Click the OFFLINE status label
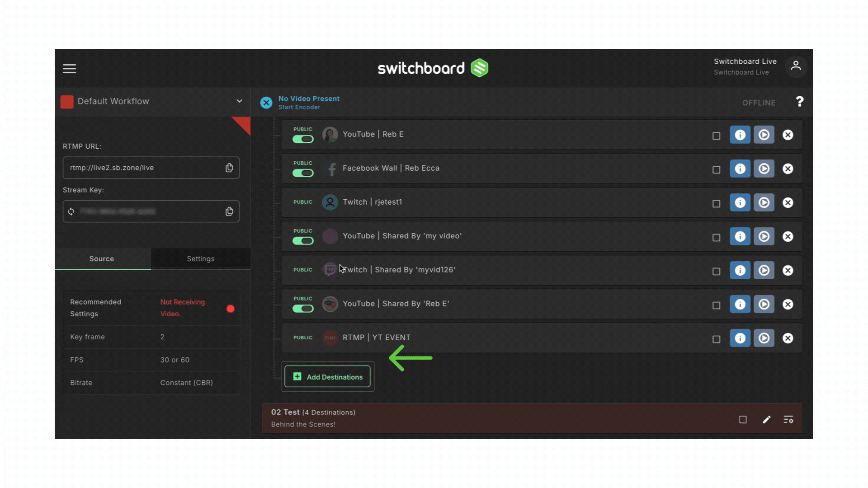This screenshot has height=488, width=868. click(x=759, y=103)
